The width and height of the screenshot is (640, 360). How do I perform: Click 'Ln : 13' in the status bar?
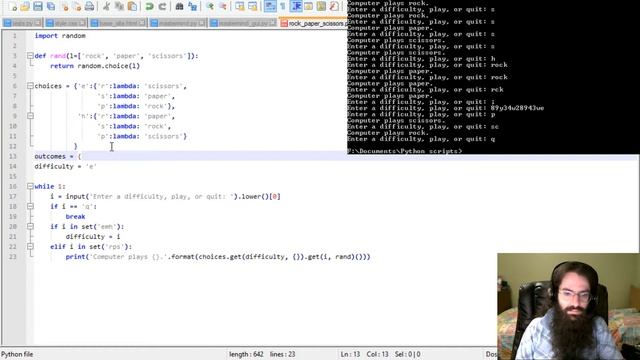click(x=351, y=354)
